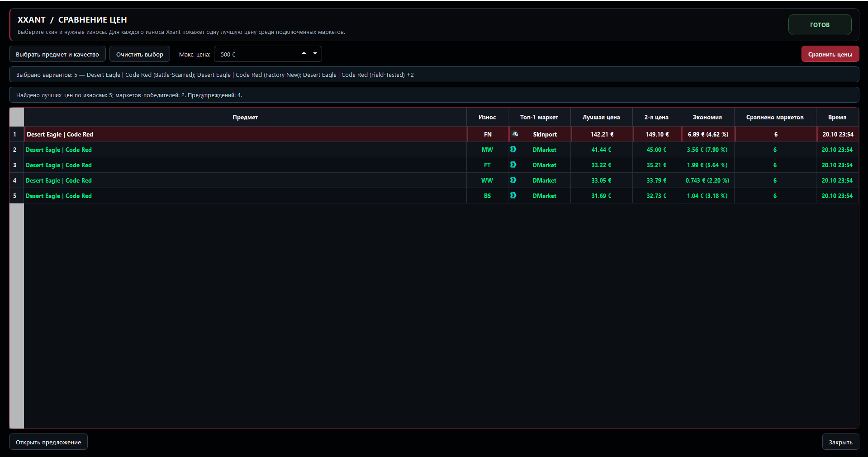The height and width of the screenshot is (457, 868).
Task: Close the comparison window
Action: (840, 442)
